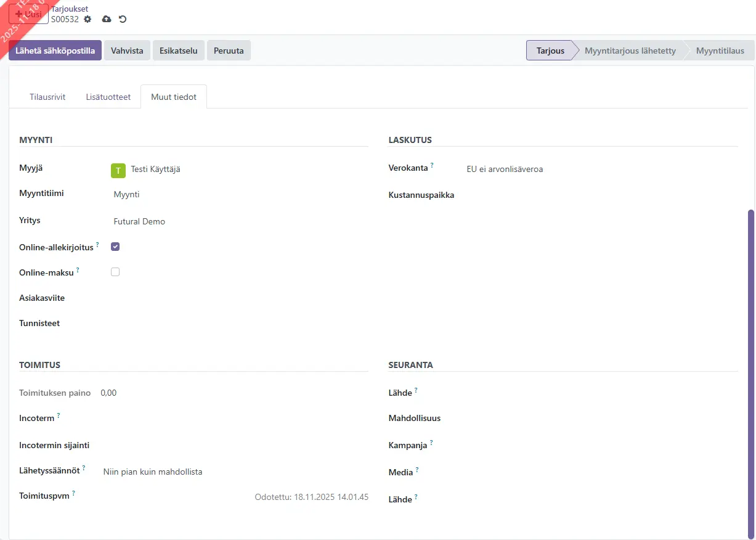
Task: Click the Tarjoukset breadcrumb link
Action: [70, 9]
